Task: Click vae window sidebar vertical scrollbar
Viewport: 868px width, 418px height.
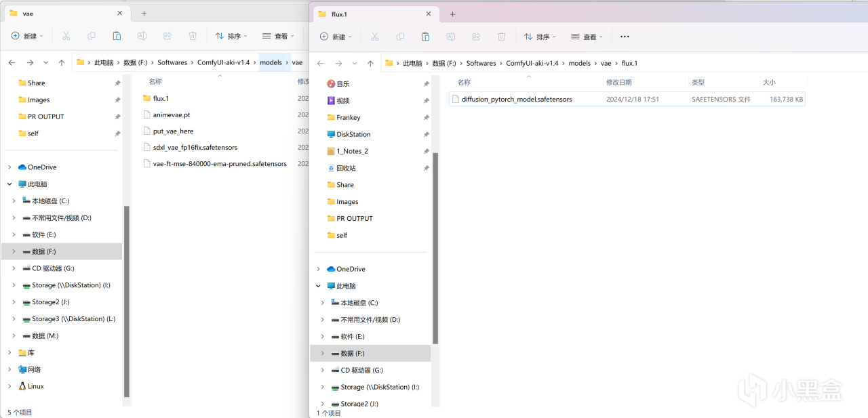Action: pyautogui.click(x=127, y=301)
